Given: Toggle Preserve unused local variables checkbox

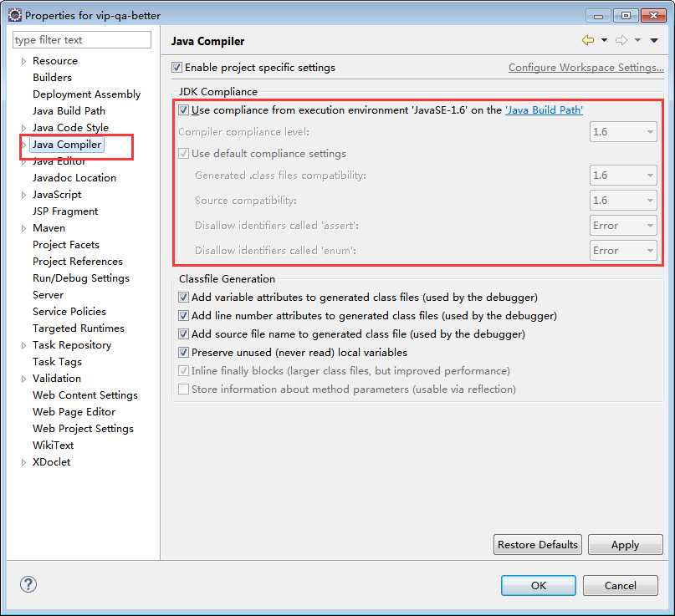Looking at the screenshot, I should (183, 353).
